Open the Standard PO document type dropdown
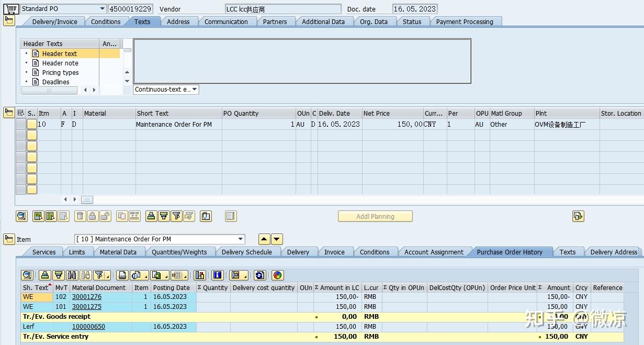 (102, 8)
